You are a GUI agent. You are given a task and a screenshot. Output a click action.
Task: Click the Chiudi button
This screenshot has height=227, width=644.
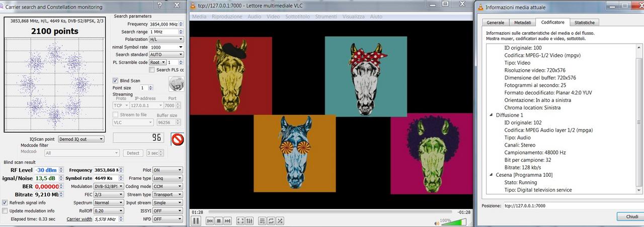(x=631, y=216)
